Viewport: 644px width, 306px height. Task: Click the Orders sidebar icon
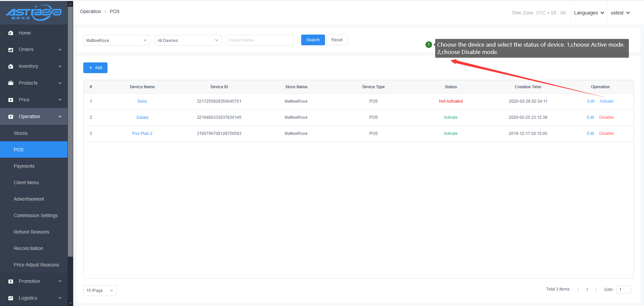pyautogui.click(x=11, y=50)
